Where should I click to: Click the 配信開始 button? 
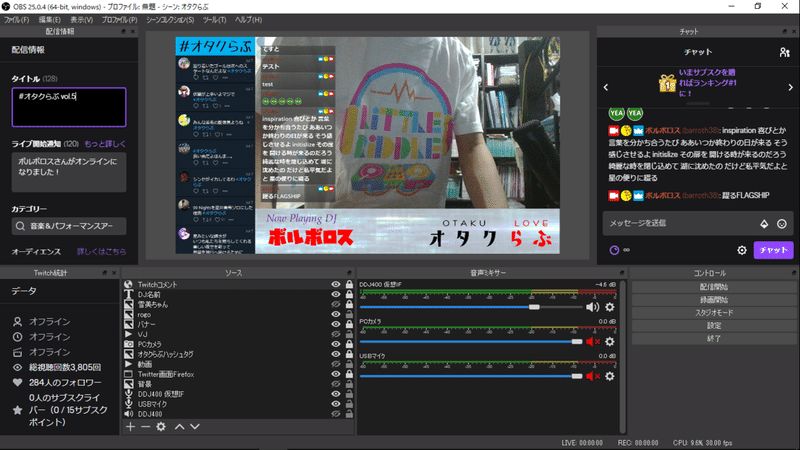pyautogui.click(x=714, y=287)
